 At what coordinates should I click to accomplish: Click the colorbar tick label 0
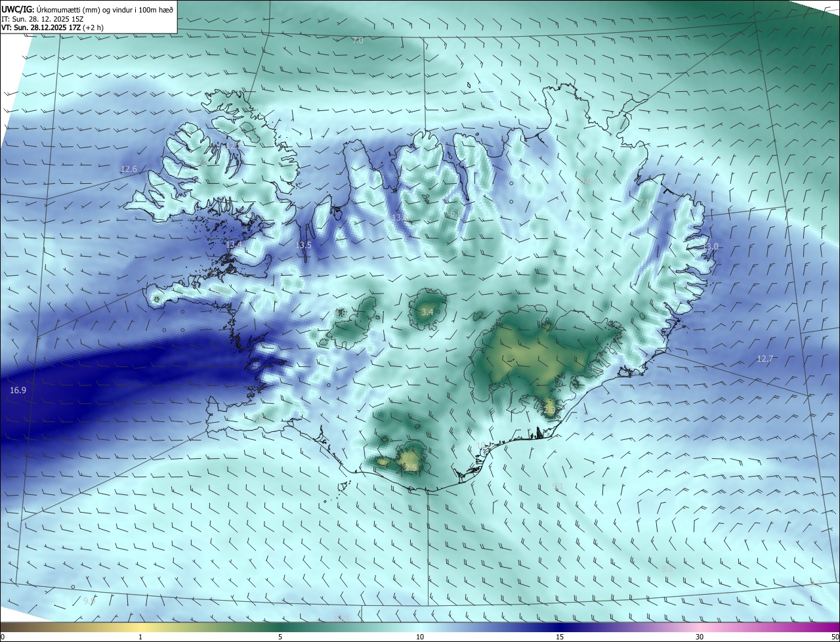coord(3,637)
